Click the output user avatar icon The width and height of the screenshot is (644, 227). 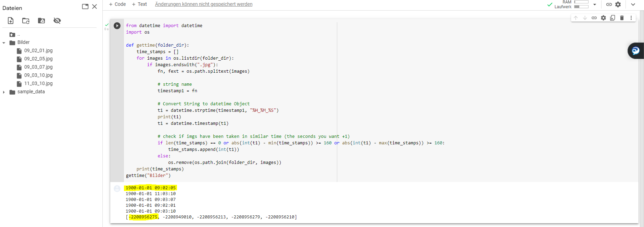[117, 189]
